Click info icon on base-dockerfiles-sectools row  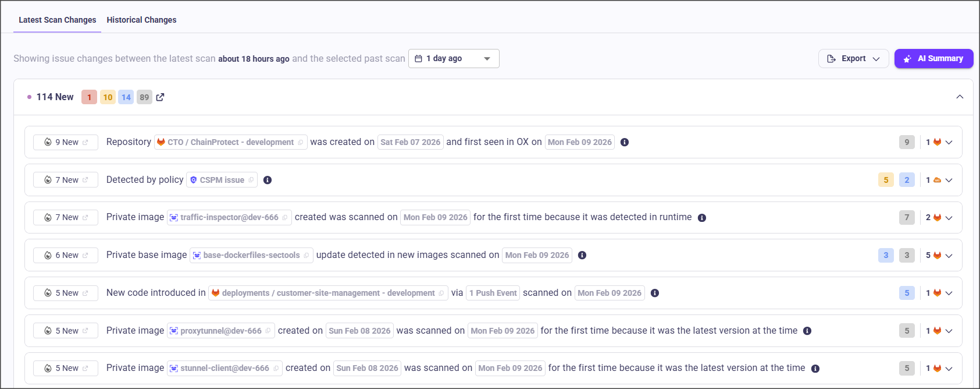coord(582,255)
